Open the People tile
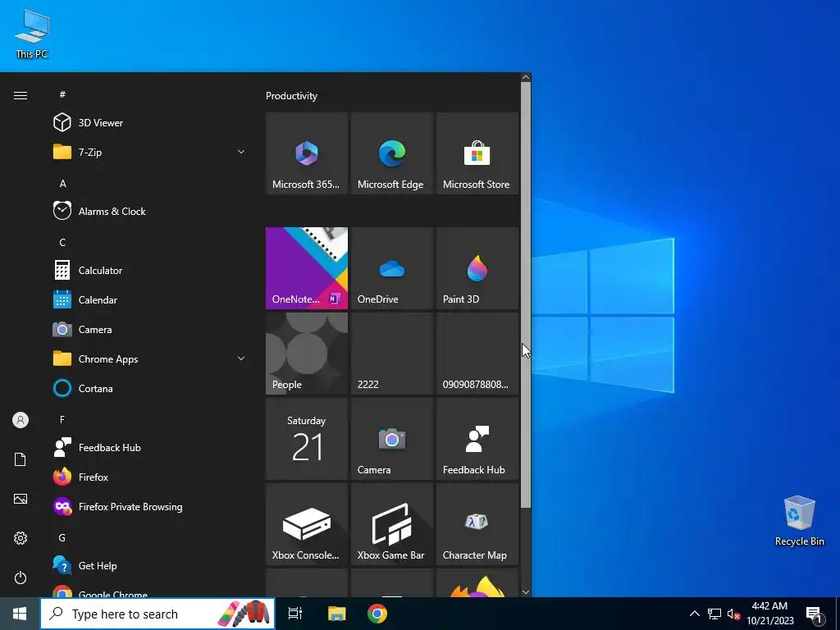 [307, 354]
